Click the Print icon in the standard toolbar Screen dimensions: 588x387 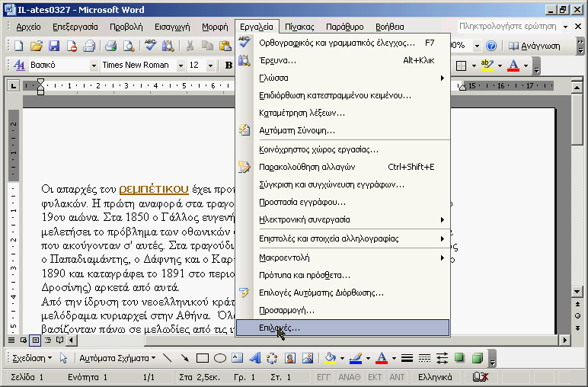tap(111, 46)
